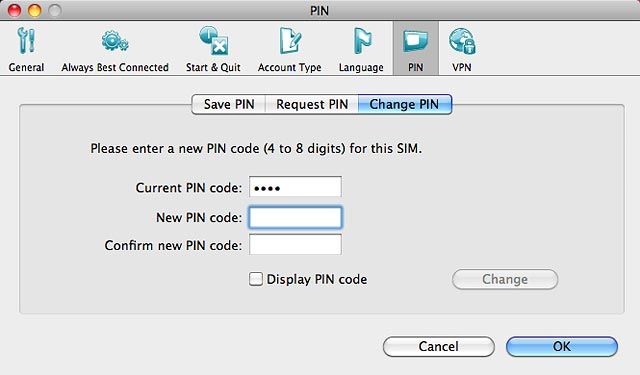The height and width of the screenshot is (375, 640).
Task: Click the Display PIN code label text
Action: pyautogui.click(x=317, y=280)
